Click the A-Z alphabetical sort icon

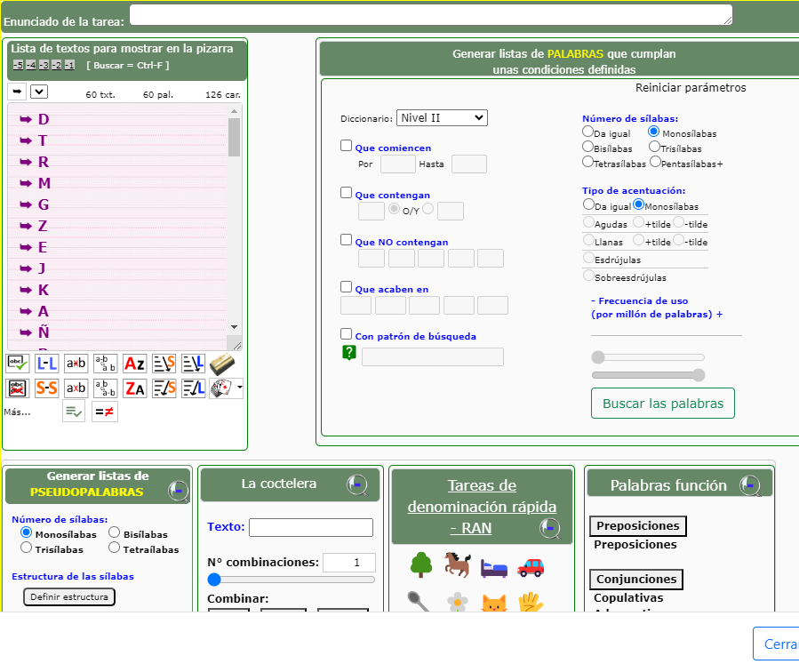[134, 363]
